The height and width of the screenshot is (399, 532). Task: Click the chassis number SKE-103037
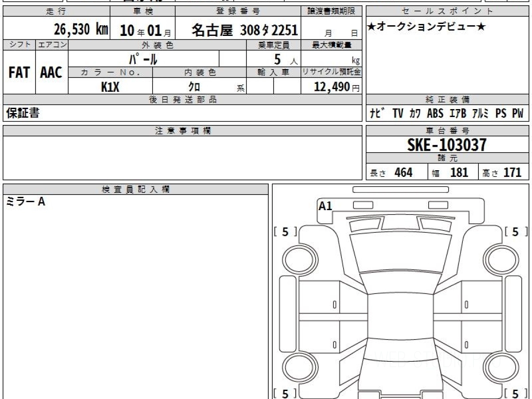coord(447,145)
